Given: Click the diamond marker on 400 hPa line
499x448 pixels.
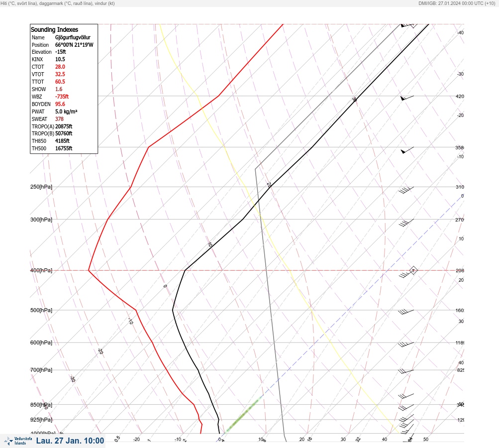Looking at the screenshot, I should pyautogui.click(x=413, y=270).
